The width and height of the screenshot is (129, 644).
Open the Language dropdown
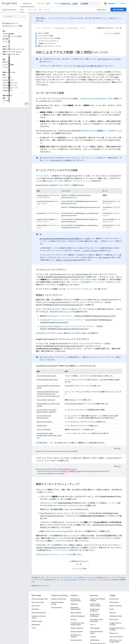click(x=110, y=4)
